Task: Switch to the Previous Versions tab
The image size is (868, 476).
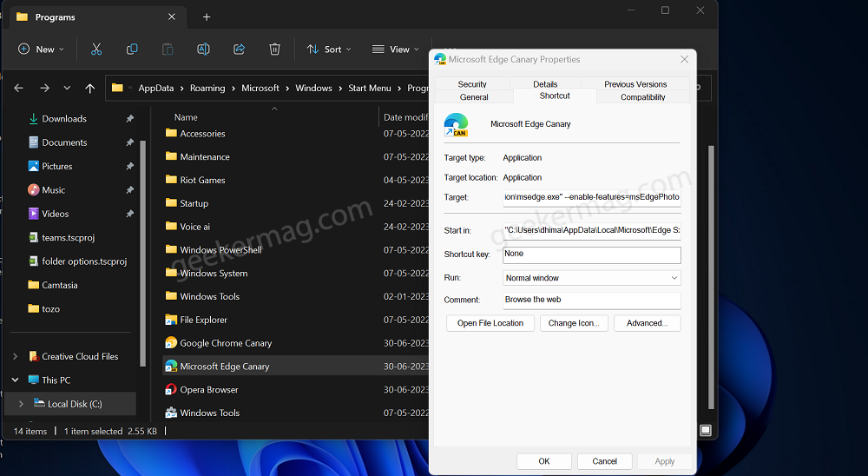Action: coord(635,83)
